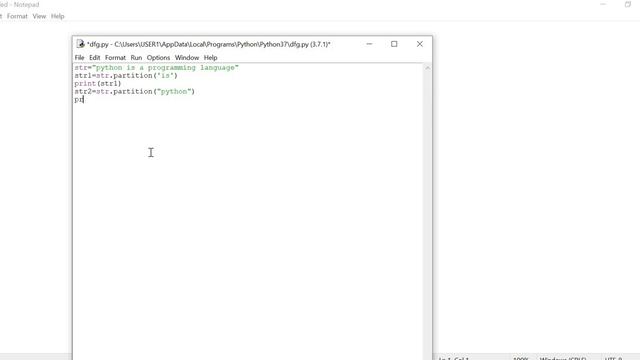
Task: Open the File menu in IDLE
Action: pos(79,58)
